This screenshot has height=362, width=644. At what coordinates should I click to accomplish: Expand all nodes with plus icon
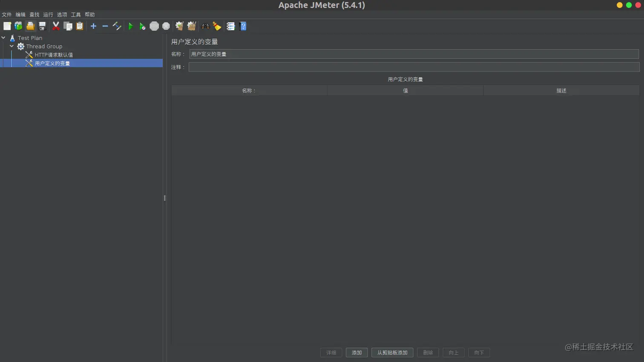pos(93,26)
